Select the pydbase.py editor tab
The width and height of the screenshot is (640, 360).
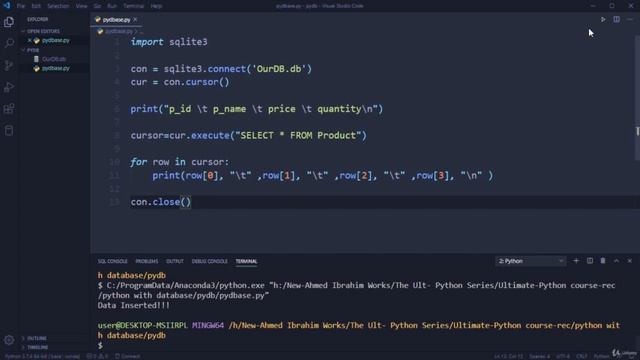pyautogui.click(x=116, y=20)
